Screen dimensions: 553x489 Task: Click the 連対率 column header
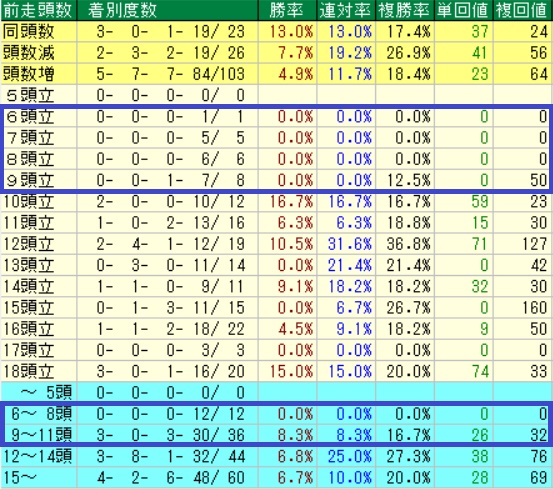(x=346, y=10)
